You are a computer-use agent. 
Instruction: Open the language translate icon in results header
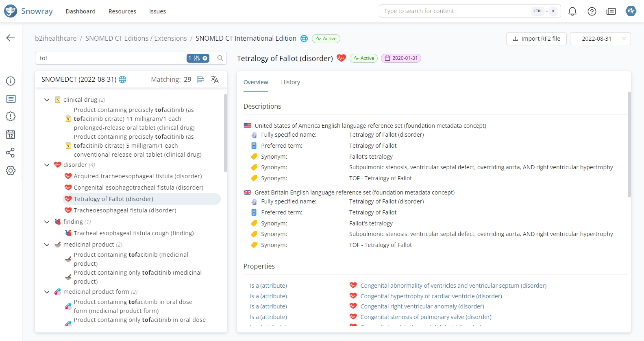(215, 79)
